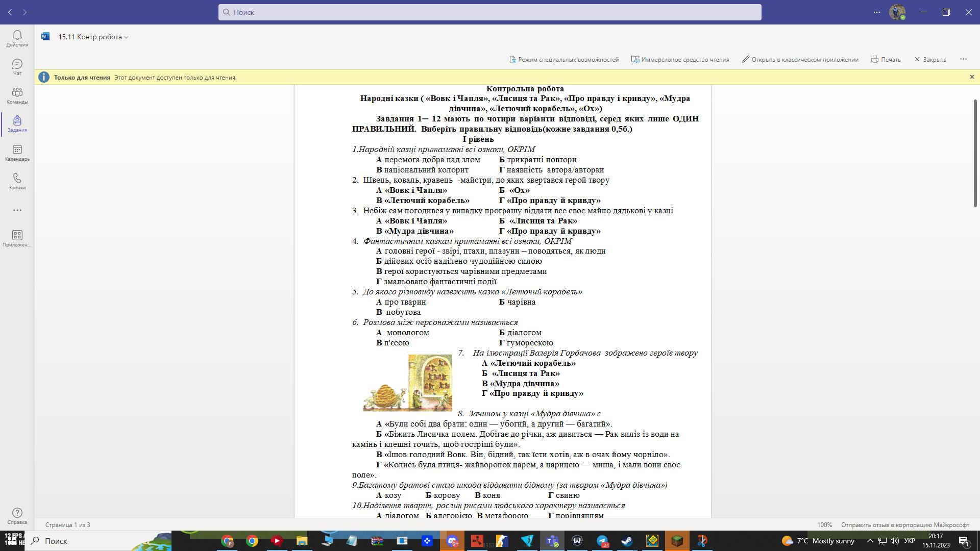
Task: Go to Команды teams section
Action: (17, 95)
